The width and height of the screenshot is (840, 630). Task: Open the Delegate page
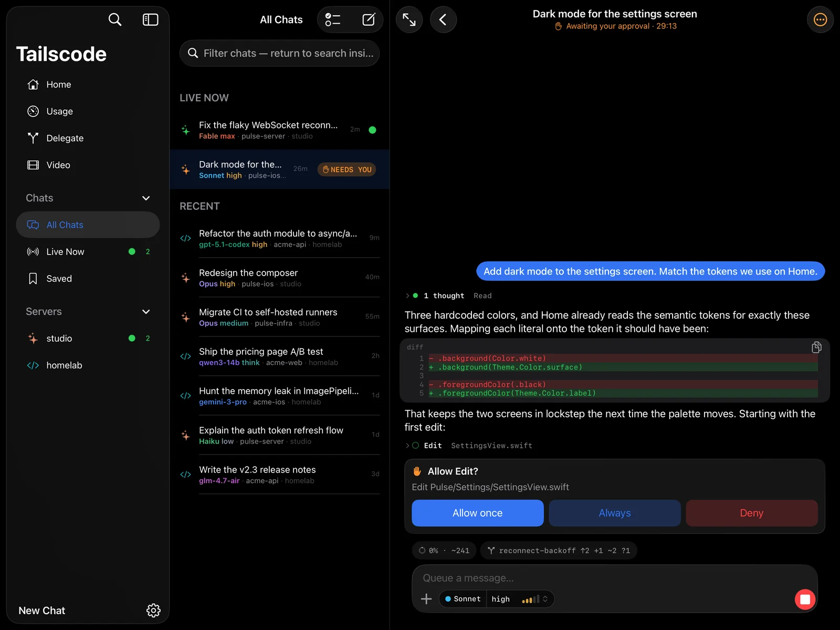[88, 138]
